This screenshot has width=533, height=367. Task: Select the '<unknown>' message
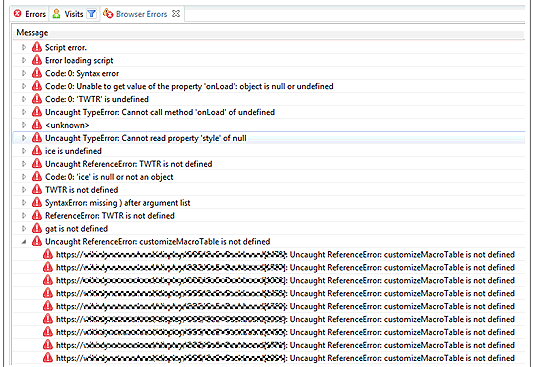pos(67,125)
